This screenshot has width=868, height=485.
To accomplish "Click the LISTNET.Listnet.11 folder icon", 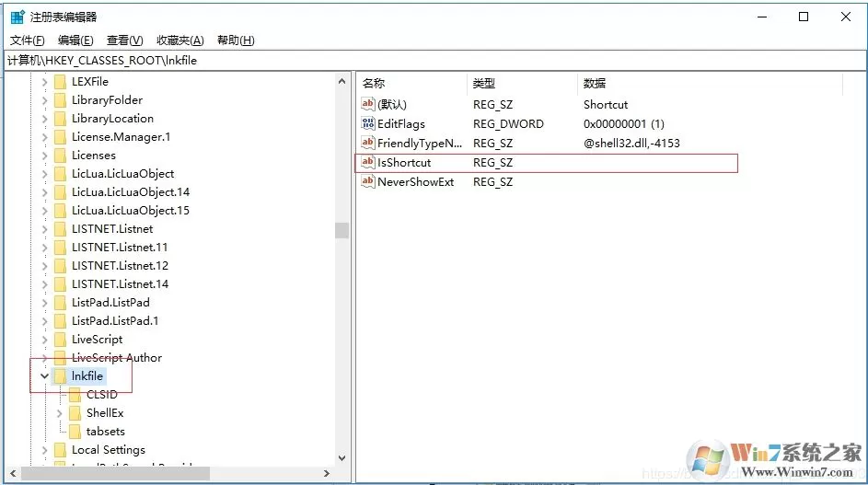I will point(61,248).
